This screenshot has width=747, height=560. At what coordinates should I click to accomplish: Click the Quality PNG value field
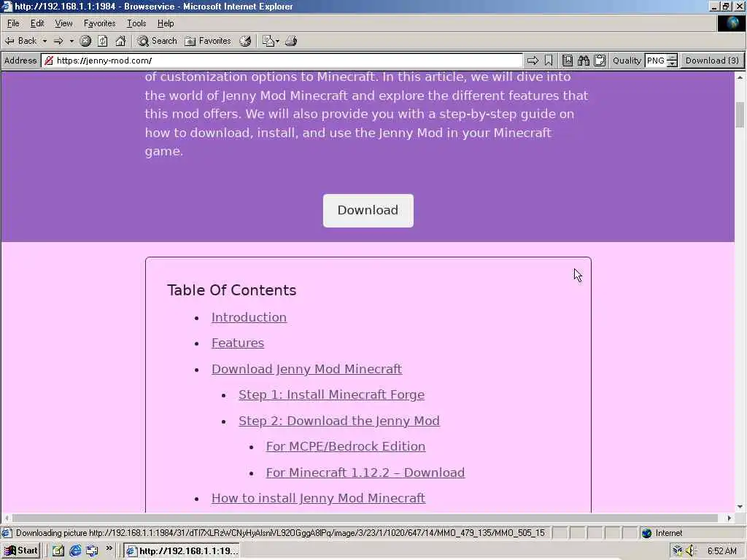point(656,61)
